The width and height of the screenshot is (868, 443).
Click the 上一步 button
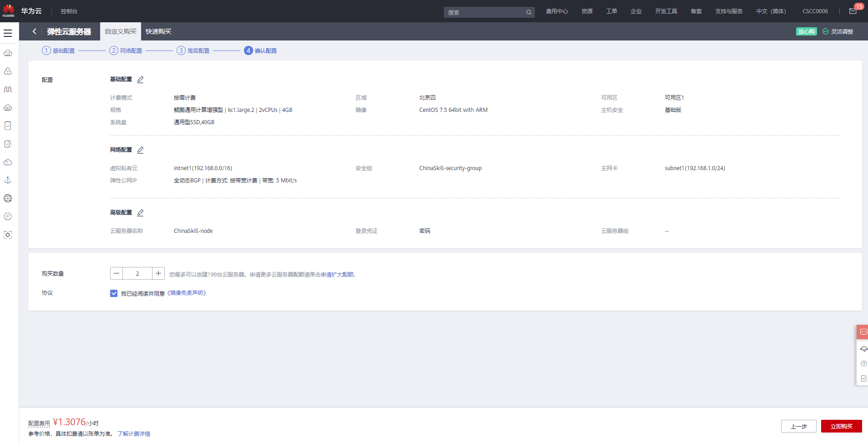798,426
